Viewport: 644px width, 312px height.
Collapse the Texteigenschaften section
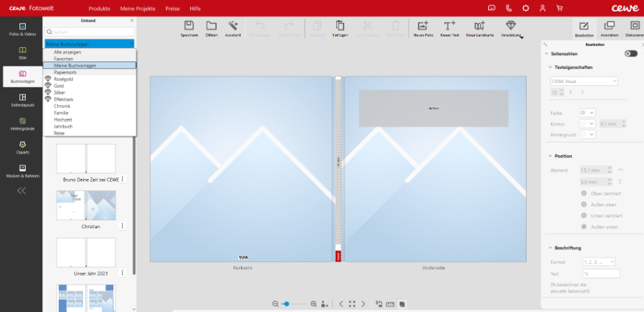pos(551,67)
